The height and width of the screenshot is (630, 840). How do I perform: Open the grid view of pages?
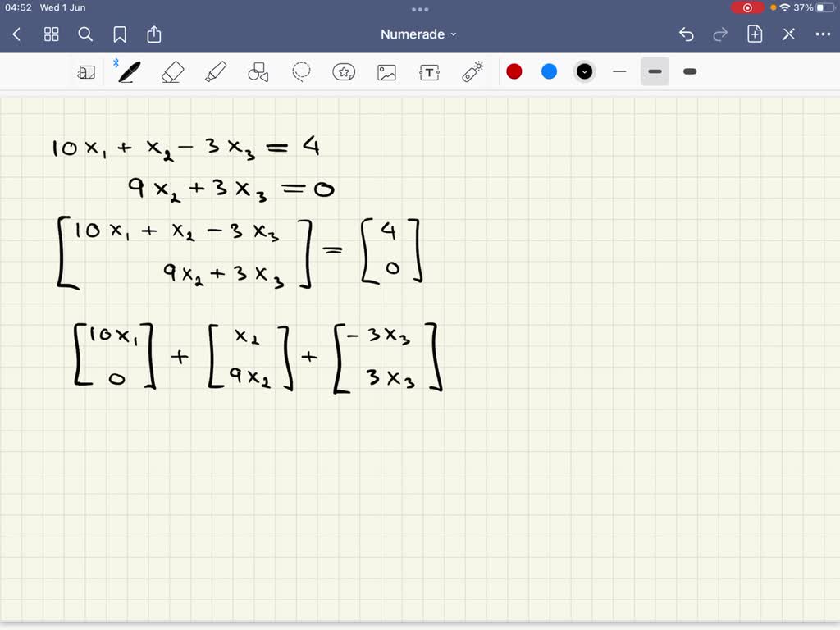pos(51,34)
